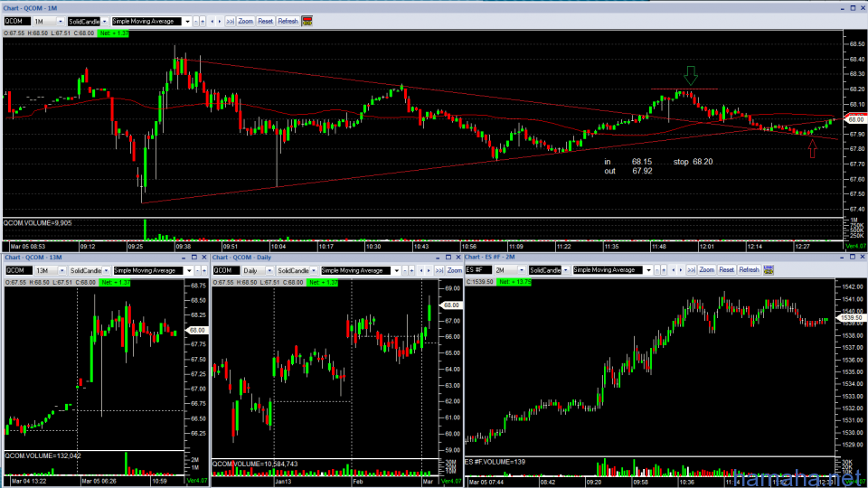Click the green Net +13.75 label in ES chart

click(514, 282)
